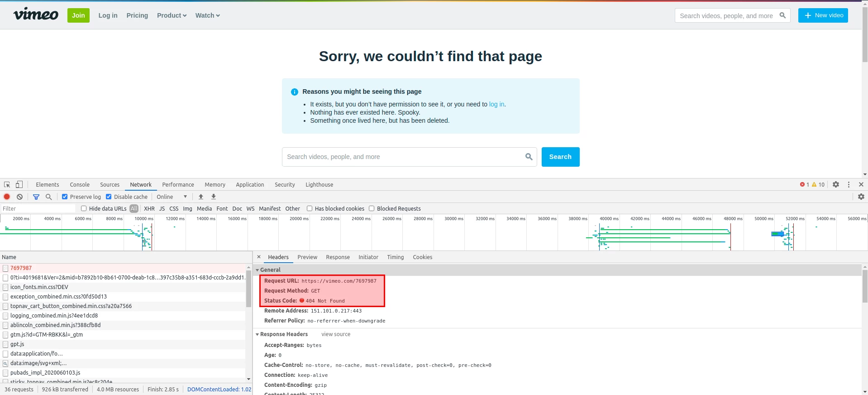Enable Blocked Requests checkbox
The height and width of the screenshot is (395, 868).
(372, 208)
